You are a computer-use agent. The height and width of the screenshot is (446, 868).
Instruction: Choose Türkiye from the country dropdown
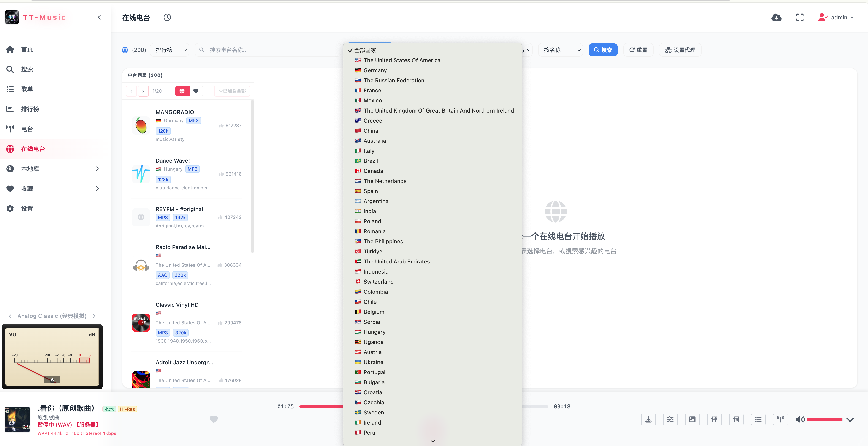432,251
